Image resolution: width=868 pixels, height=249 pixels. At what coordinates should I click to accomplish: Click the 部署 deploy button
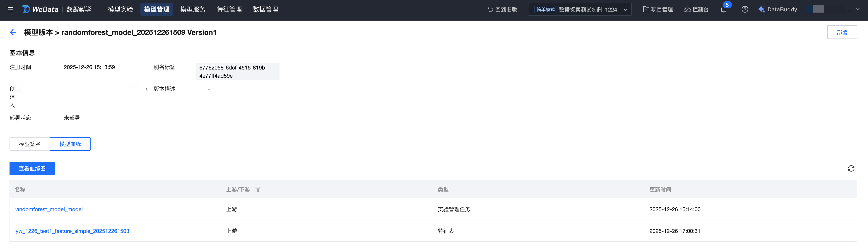842,32
